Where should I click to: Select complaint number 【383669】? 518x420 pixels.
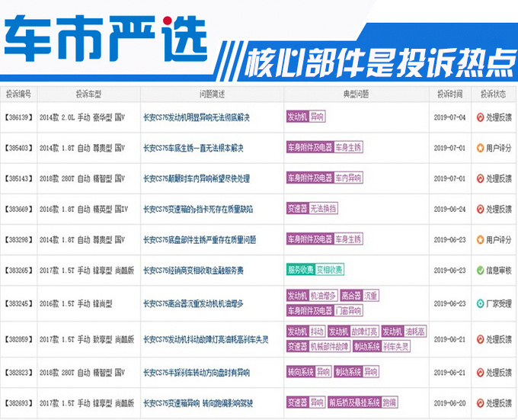tap(18, 209)
